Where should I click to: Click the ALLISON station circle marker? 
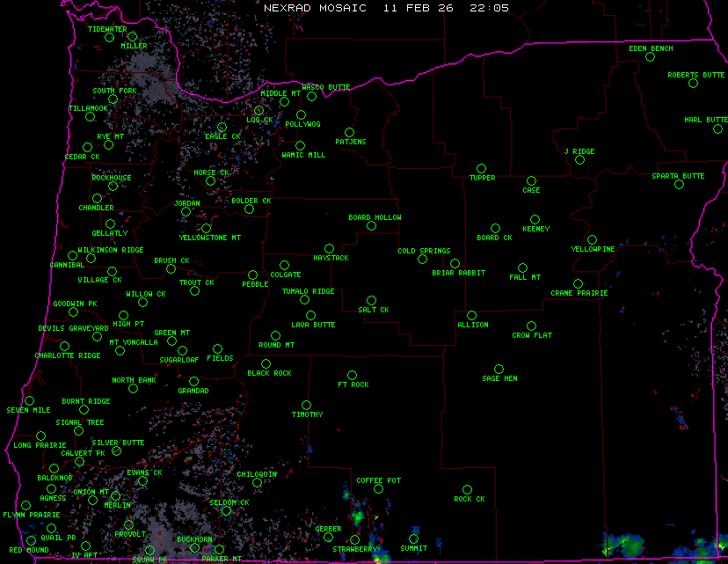click(x=471, y=315)
